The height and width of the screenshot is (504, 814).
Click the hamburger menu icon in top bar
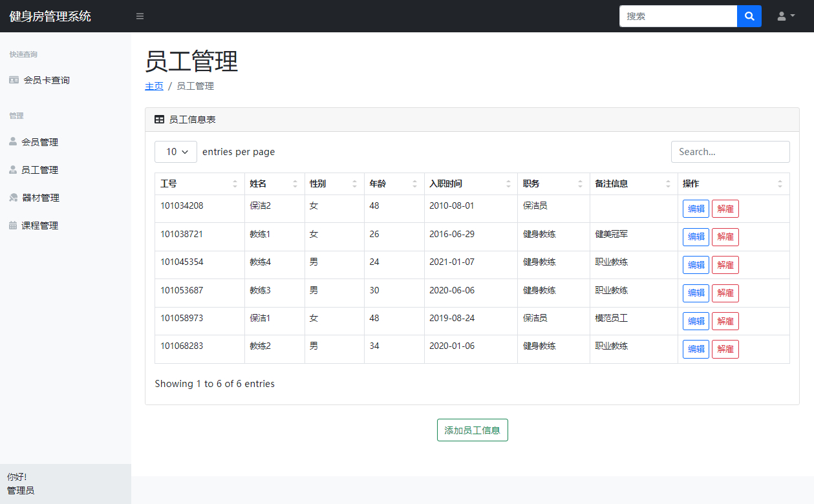click(140, 16)
